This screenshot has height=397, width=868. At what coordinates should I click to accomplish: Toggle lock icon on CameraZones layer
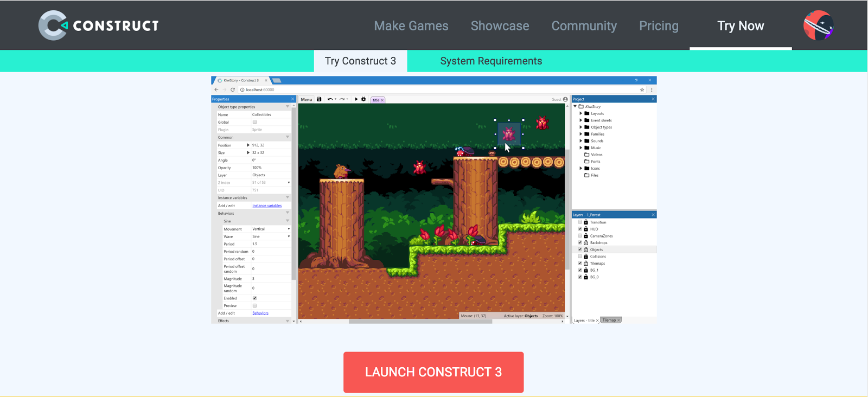tap(586, 236)
